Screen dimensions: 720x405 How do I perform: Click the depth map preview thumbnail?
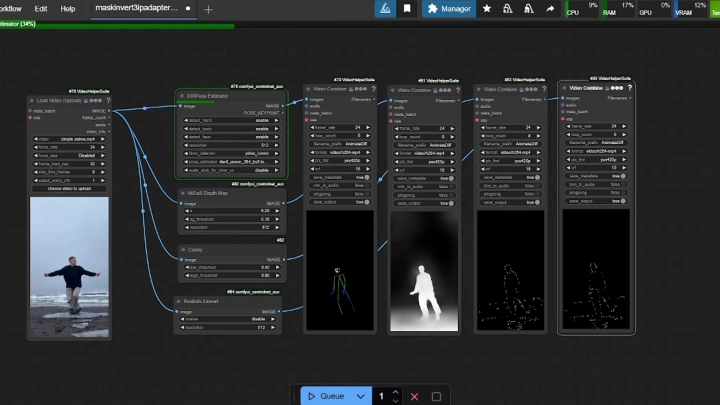click(424, 271)
